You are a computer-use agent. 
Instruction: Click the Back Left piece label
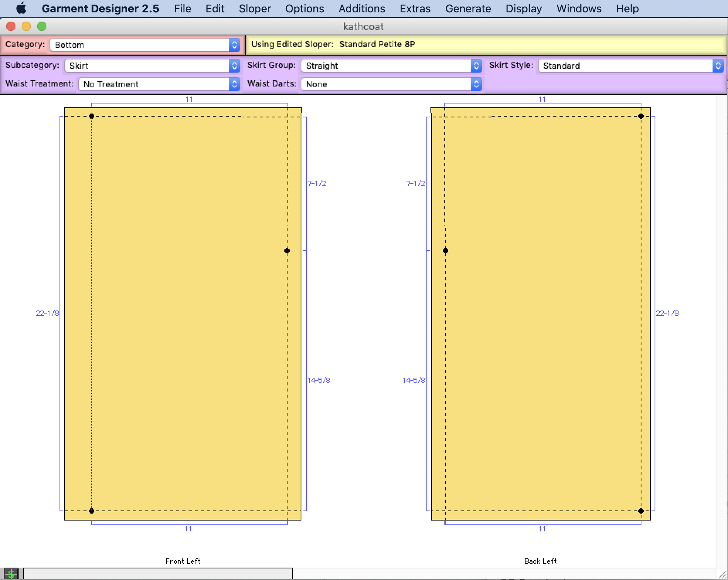tap(540, 561)
